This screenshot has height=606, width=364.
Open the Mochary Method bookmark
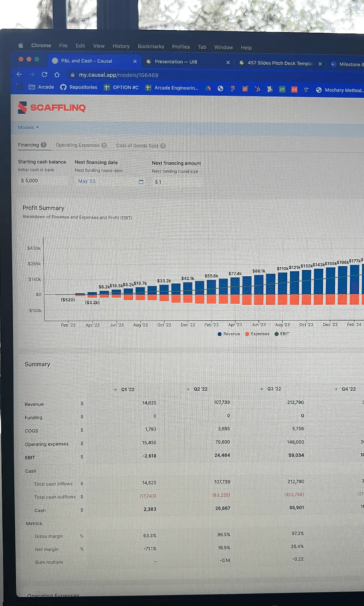point(340,90)
